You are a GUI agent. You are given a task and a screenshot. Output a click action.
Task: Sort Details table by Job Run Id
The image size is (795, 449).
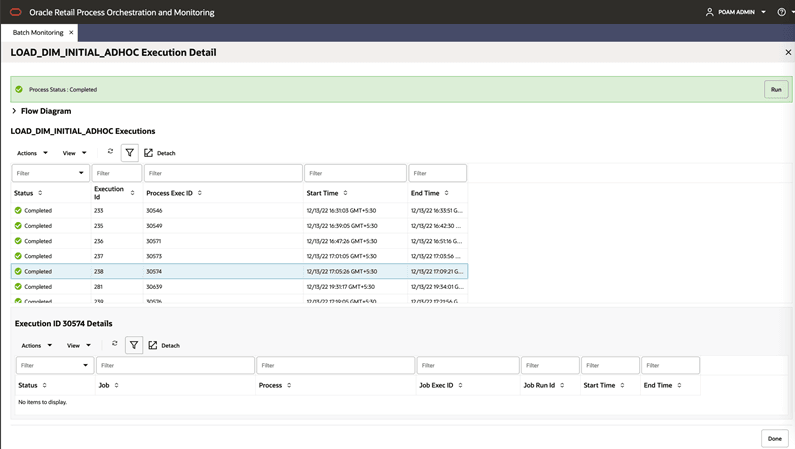coord(562,386)
